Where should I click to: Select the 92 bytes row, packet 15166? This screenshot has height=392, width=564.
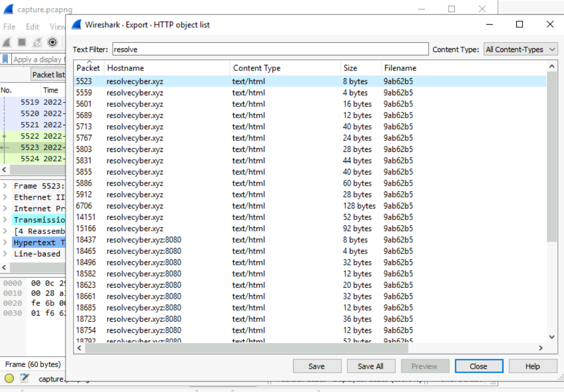[x=310, y=228]
